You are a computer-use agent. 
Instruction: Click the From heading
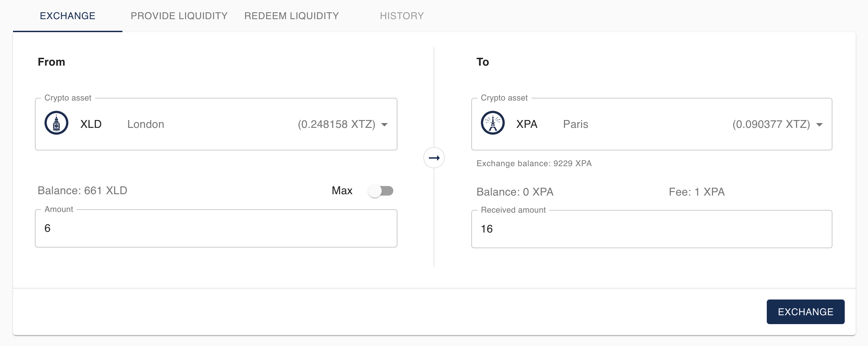click(51, 62)
